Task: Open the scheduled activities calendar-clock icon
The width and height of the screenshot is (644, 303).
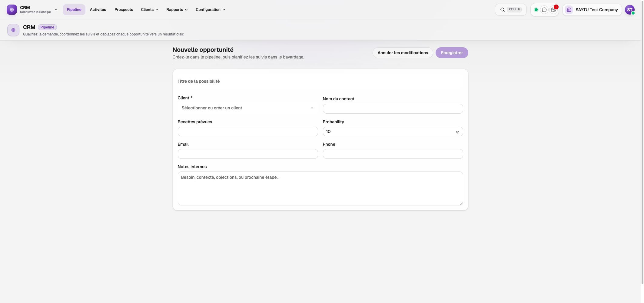Action: 553,10
